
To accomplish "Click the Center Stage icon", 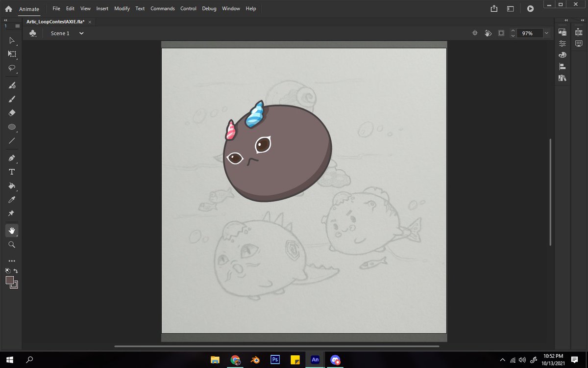I will click(475, 33).
